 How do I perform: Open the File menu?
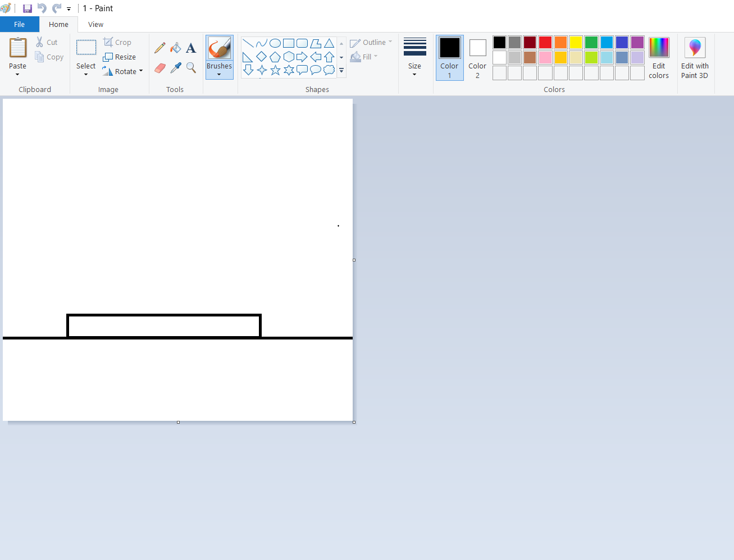pyautogui.click(x=20, y=24)
